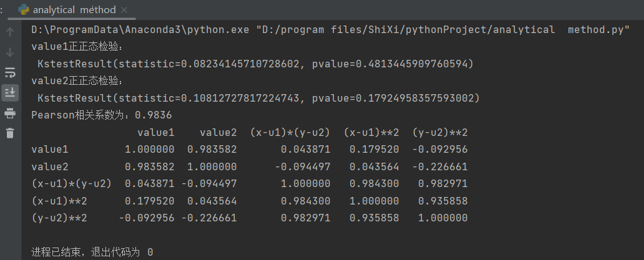Click the (x-u1)**2 row label
The image size is (644, 260).
(x=59, y=201)
